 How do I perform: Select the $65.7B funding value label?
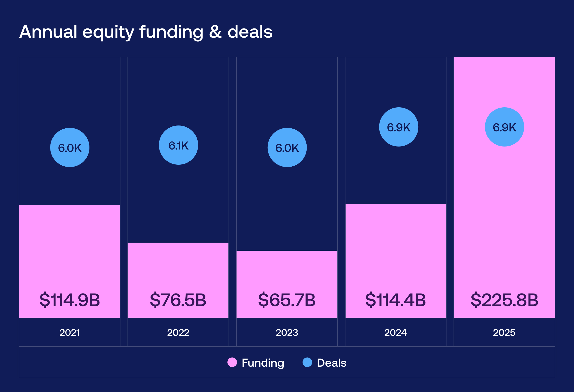coord(287,300)
